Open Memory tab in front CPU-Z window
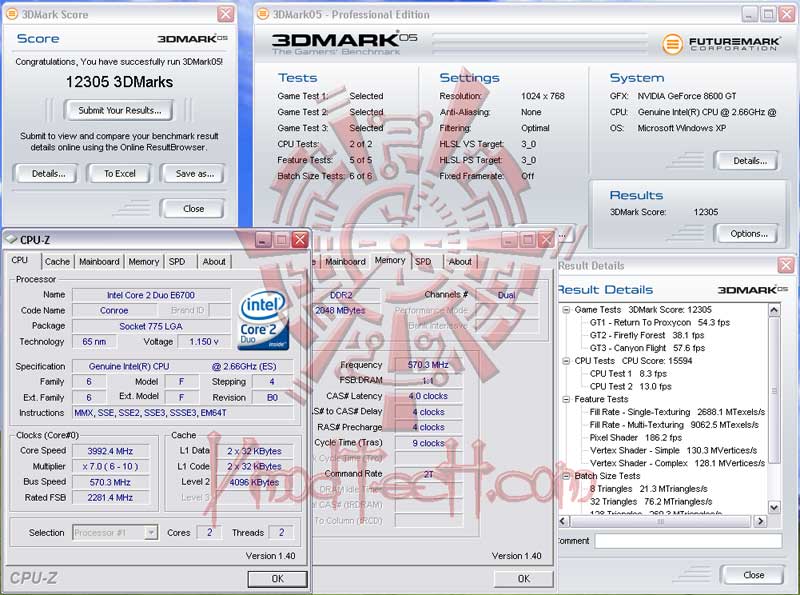 click(x=143, y=261)
